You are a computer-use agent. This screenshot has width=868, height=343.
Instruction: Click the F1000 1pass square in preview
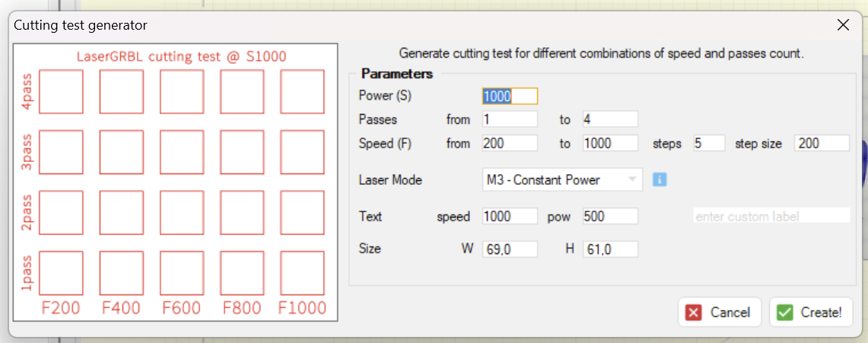click(302, 272)
